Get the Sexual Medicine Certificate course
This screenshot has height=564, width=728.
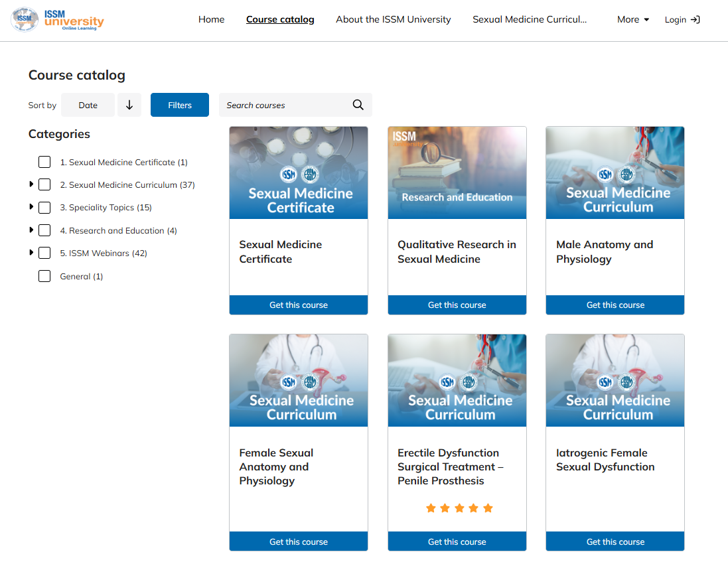(x=299, y=305)
